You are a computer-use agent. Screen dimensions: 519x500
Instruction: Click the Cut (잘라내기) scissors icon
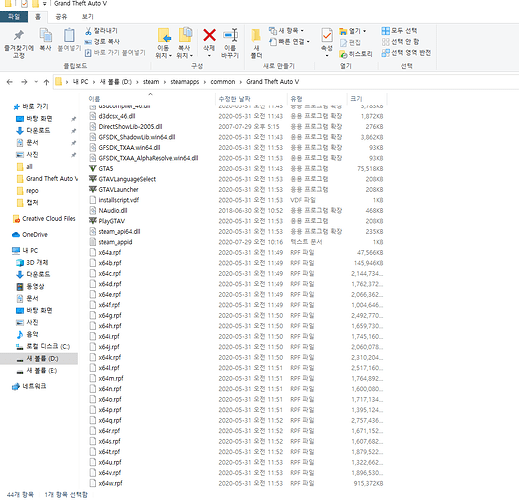pyautogui.click(x=88, y=31)
